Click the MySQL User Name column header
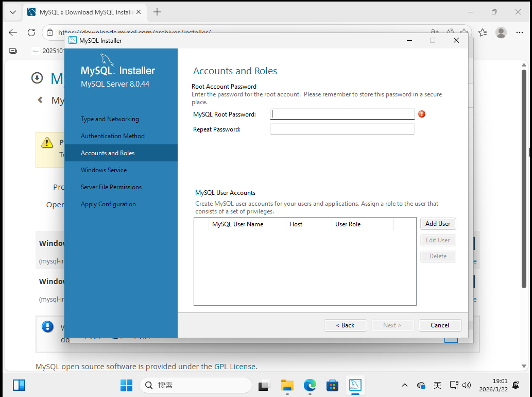Viewport: 532px width, 397px height. [x=247, y=224]
